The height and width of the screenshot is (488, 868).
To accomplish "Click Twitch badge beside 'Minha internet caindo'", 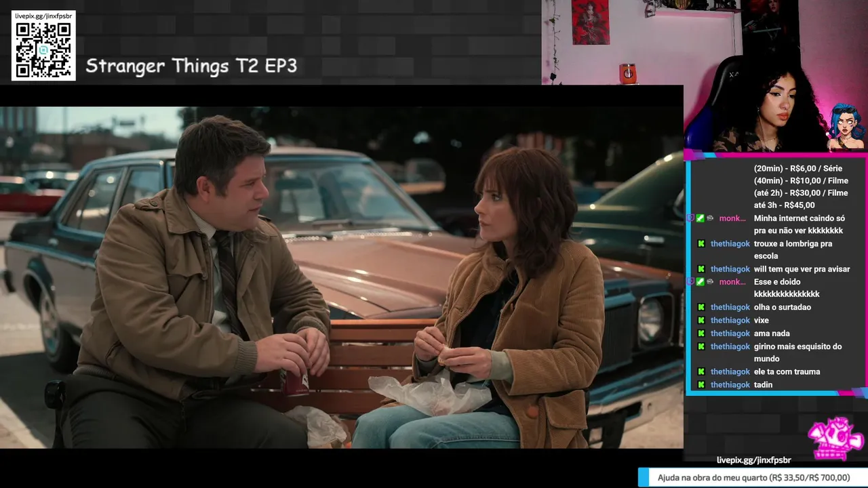I will pyautogui.click(x=690, y=218).
